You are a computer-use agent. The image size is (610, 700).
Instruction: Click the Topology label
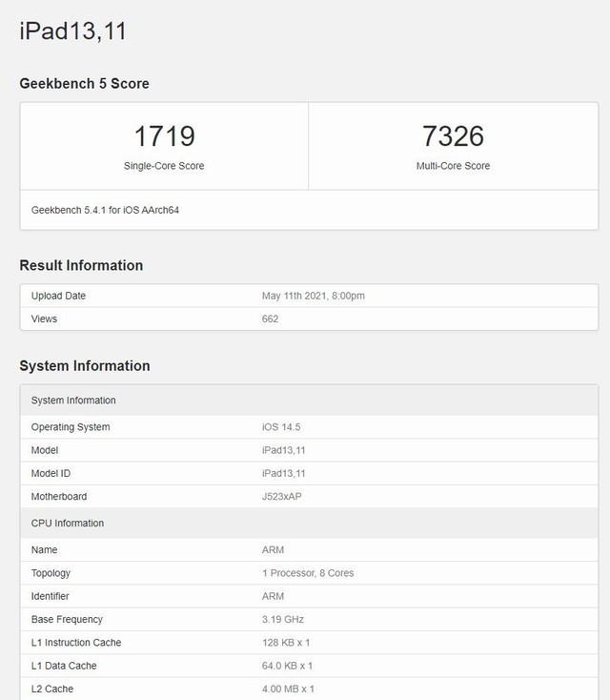51,573
